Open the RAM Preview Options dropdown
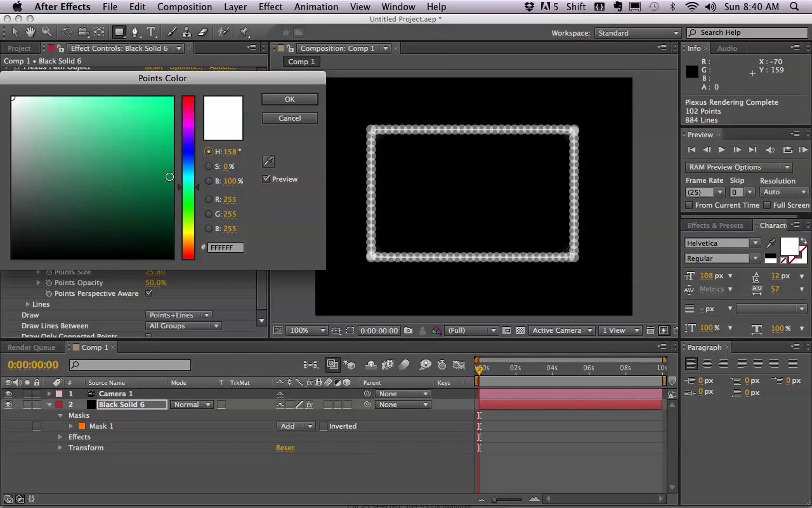 (x=739, y=167)
